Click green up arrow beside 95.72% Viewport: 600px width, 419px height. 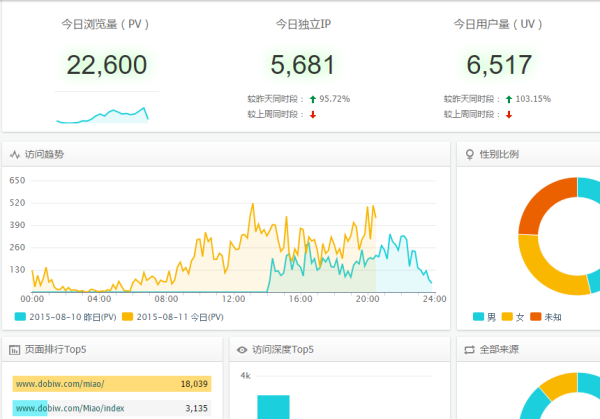tap(313, 99)
